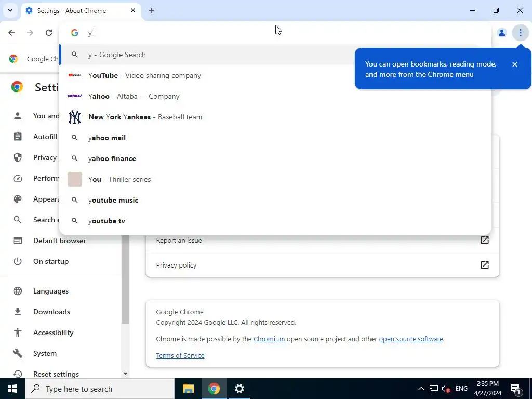Click the Privacy shield icon
The width and height of the screenshot is (532, 399).
(18, 157)
